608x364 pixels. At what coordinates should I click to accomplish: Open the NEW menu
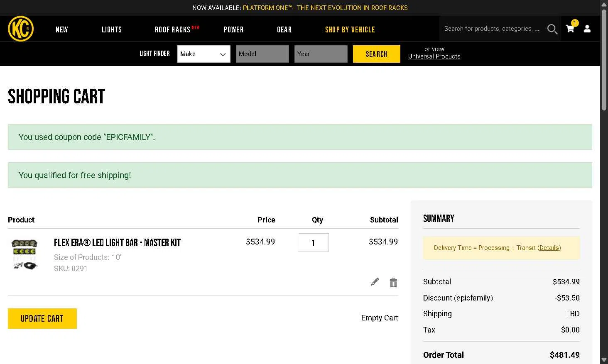click(62, 29)
